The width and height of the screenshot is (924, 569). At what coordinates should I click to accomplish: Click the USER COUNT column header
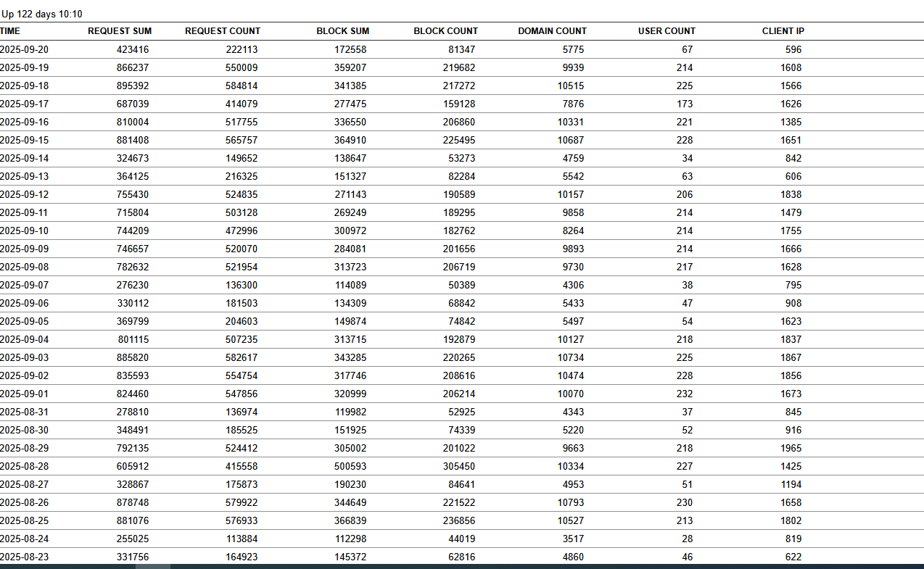click(x=667, y=31)
